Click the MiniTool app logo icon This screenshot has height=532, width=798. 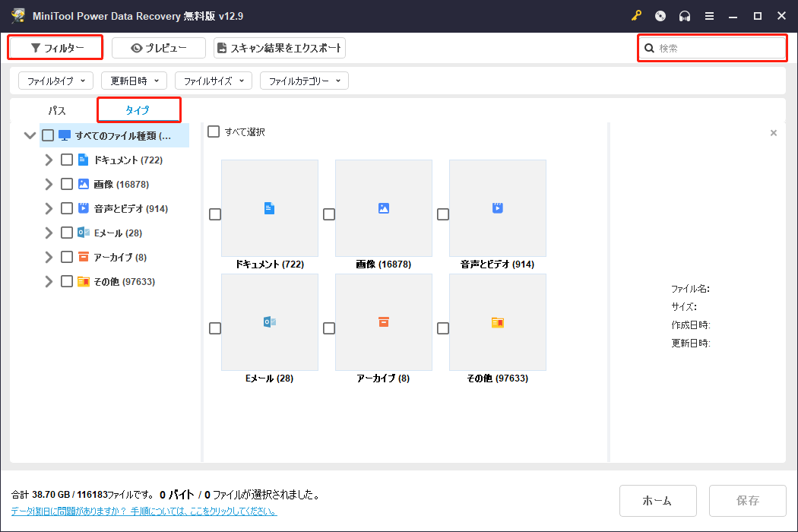point(18,16)
